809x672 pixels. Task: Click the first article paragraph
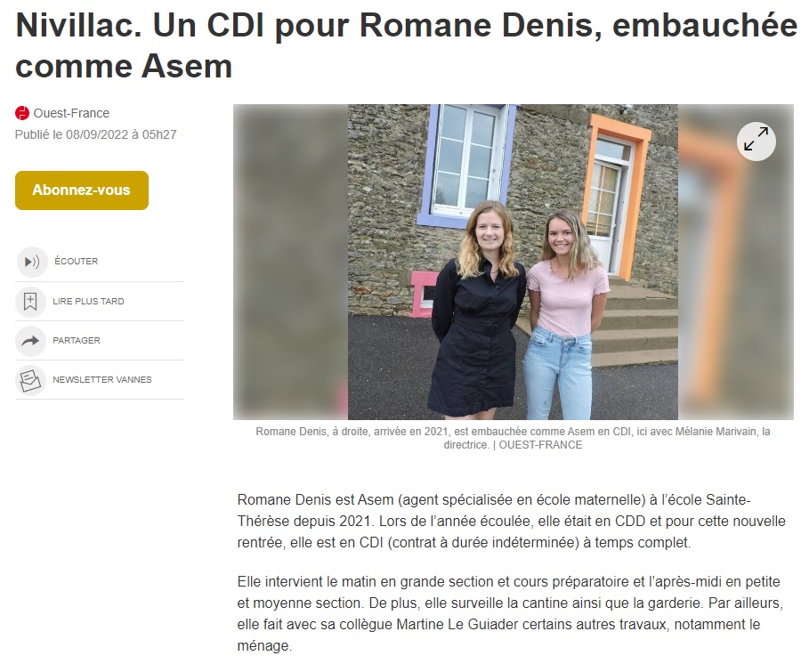512,522
